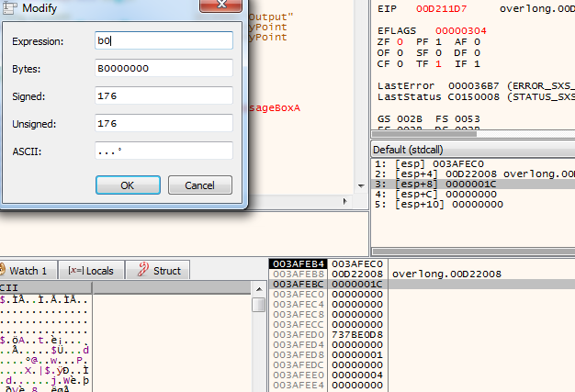This screenshot has height=392, width=575.
Task: Select GS segment register 002B
Action: click(x=410, y=118)
